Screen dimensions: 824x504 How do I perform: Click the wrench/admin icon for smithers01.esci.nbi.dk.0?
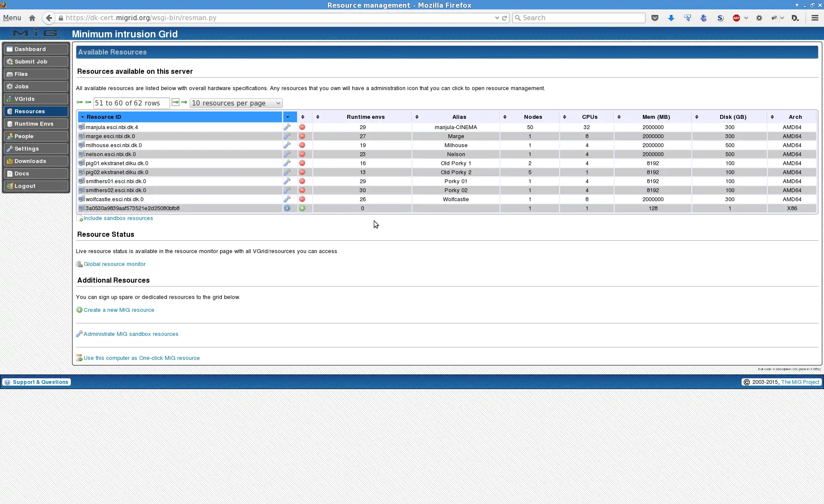click(x=287, y=181)
